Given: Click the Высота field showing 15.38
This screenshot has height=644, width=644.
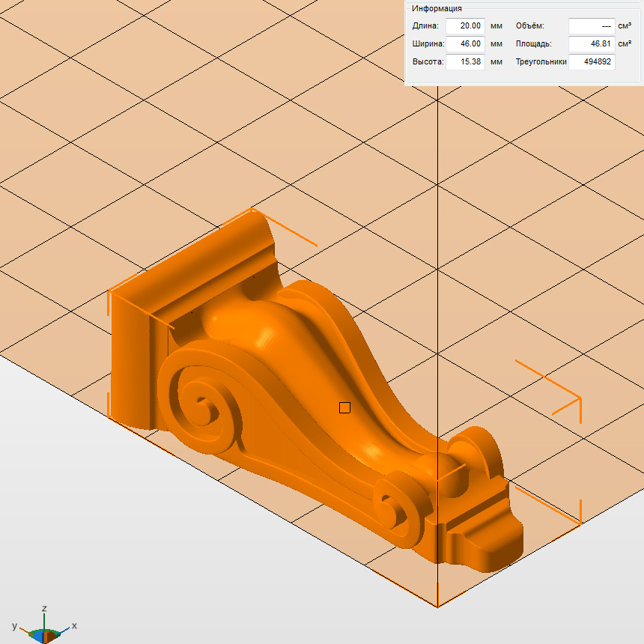Looking at the screenshot, I should (465, 61).
